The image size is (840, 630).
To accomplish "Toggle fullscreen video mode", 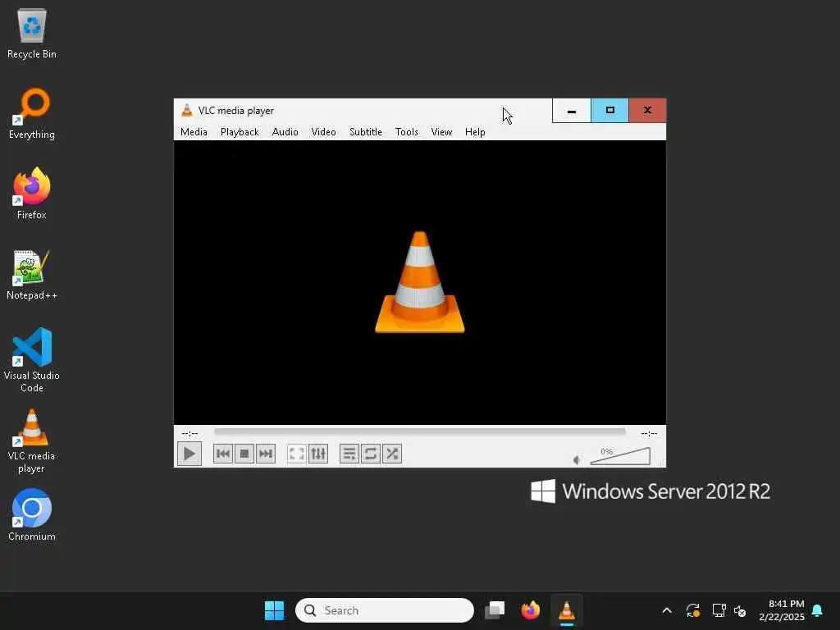I will pos(296,454).
